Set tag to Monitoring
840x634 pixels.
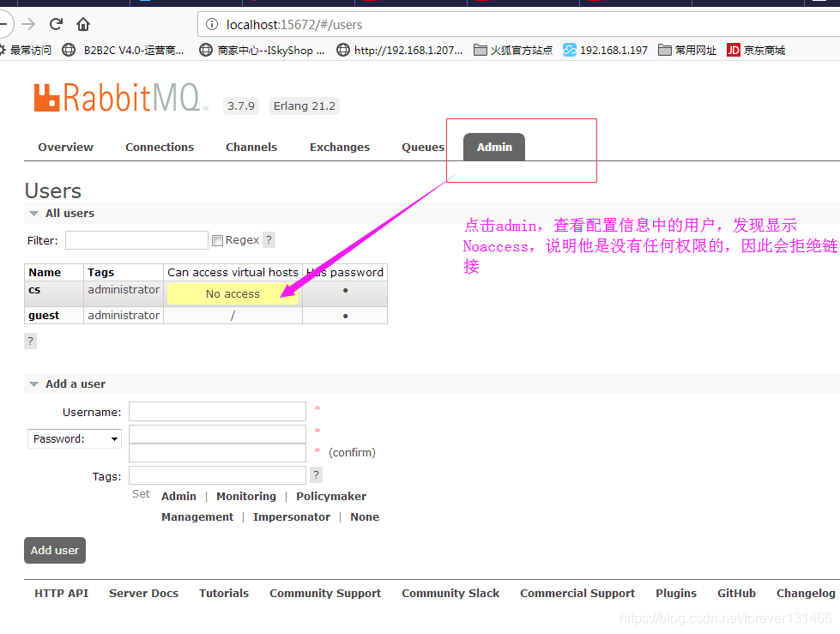click(x=246, y=497)
